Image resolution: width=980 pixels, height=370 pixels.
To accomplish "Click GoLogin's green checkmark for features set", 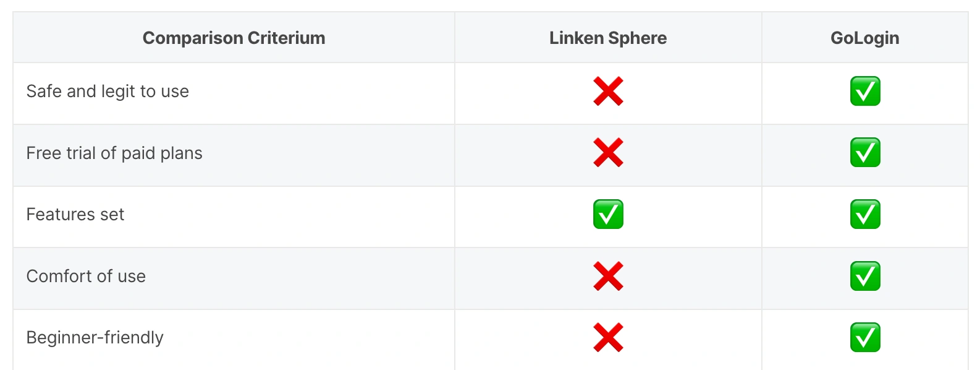I will point(865,214).
